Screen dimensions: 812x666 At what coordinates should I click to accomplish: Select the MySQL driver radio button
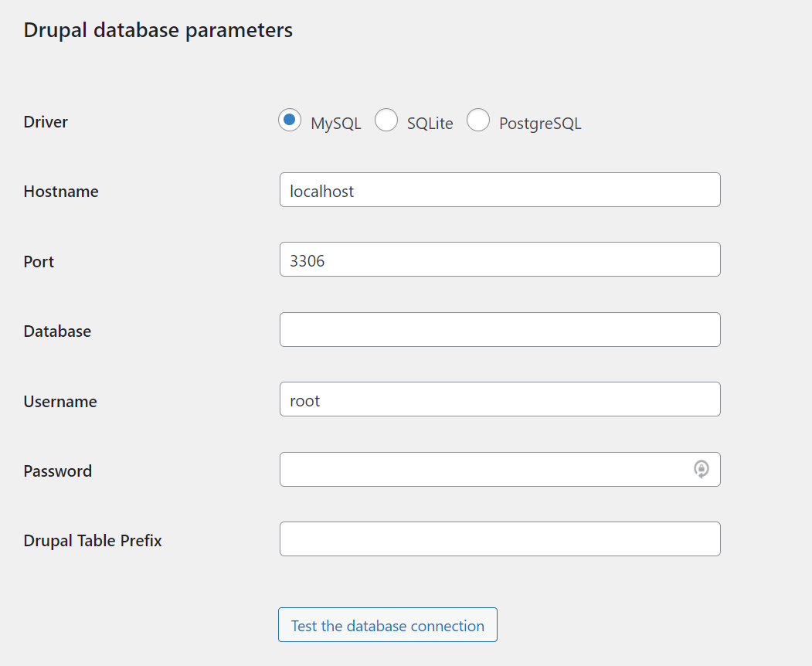tap(289, 121)
